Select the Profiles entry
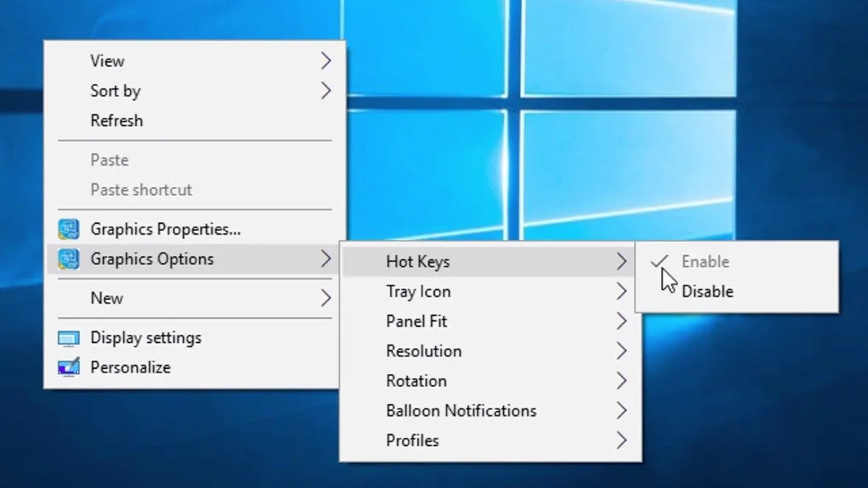Screen dimensions: 868x488 click(490, 441)
